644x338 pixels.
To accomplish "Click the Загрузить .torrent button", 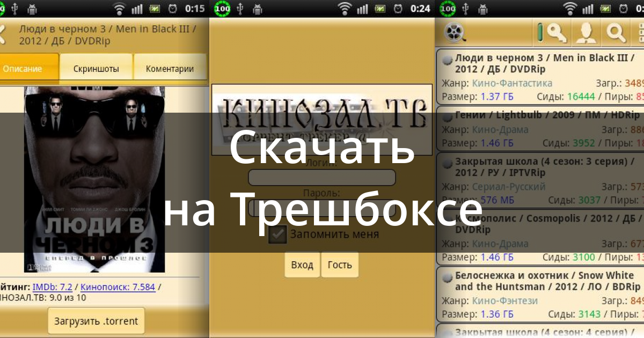I will (97, 321).
